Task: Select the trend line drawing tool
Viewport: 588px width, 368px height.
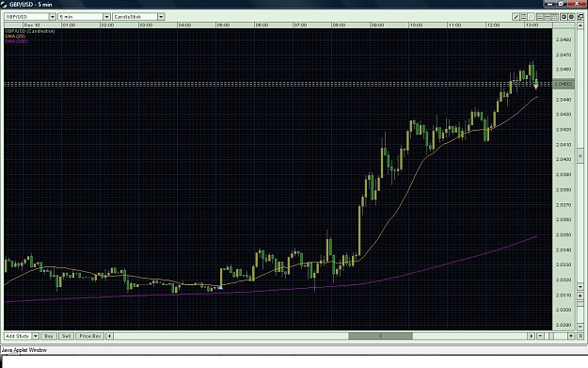Action: pyautogui.click(x=516, y=17)
